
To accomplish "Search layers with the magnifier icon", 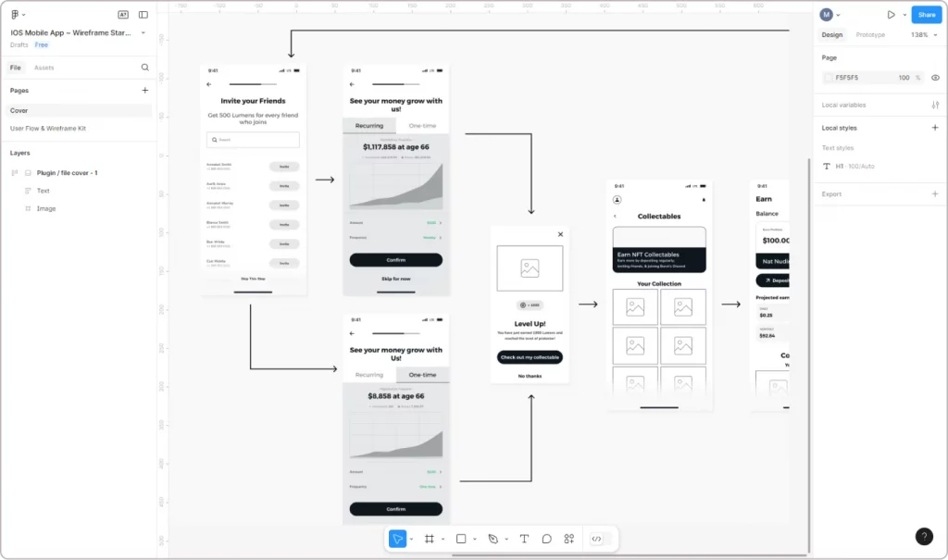I will [145, 68].
